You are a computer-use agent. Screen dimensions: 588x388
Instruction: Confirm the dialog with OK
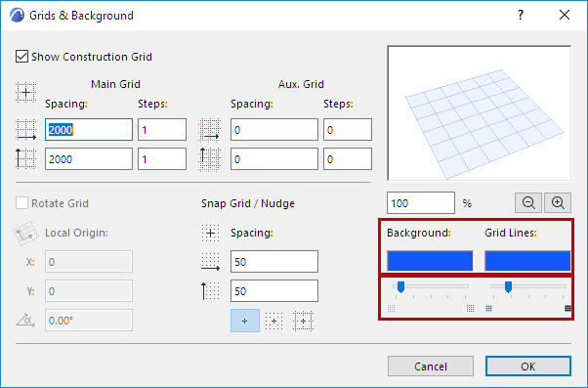[x=528, y=366]
